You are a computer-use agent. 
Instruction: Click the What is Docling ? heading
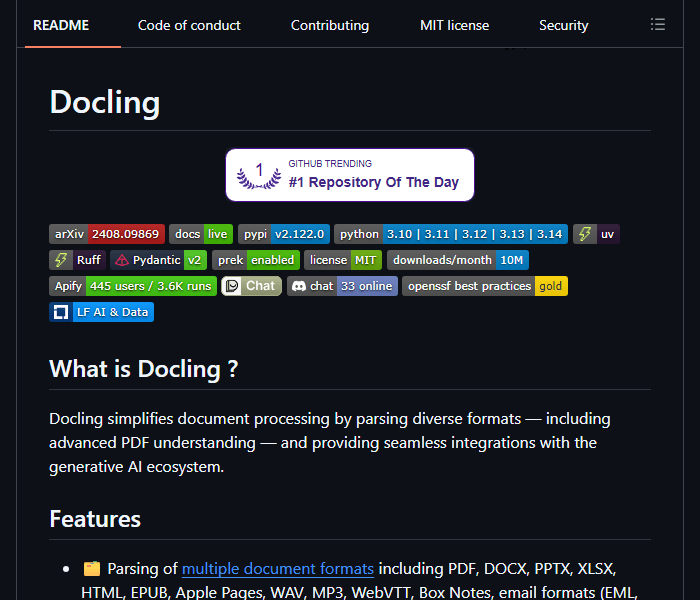(x=143, y=369)
